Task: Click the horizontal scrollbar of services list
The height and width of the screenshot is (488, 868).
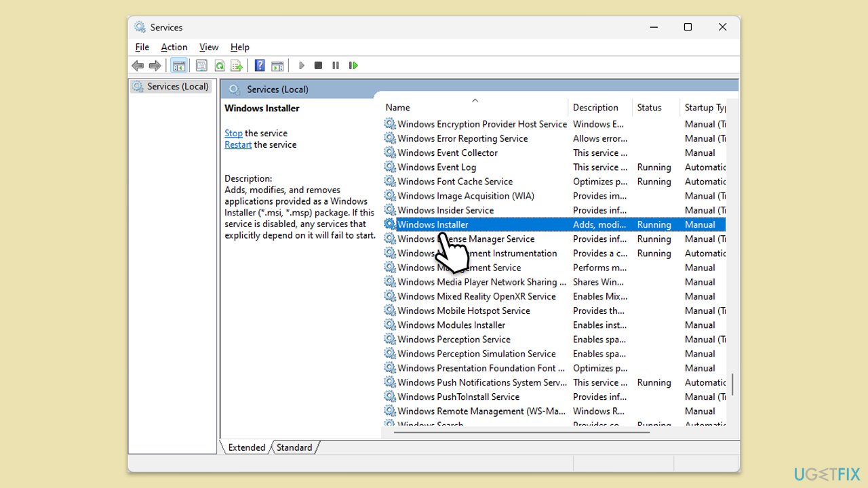Action: pyautogui.click(x=522, y=431)
